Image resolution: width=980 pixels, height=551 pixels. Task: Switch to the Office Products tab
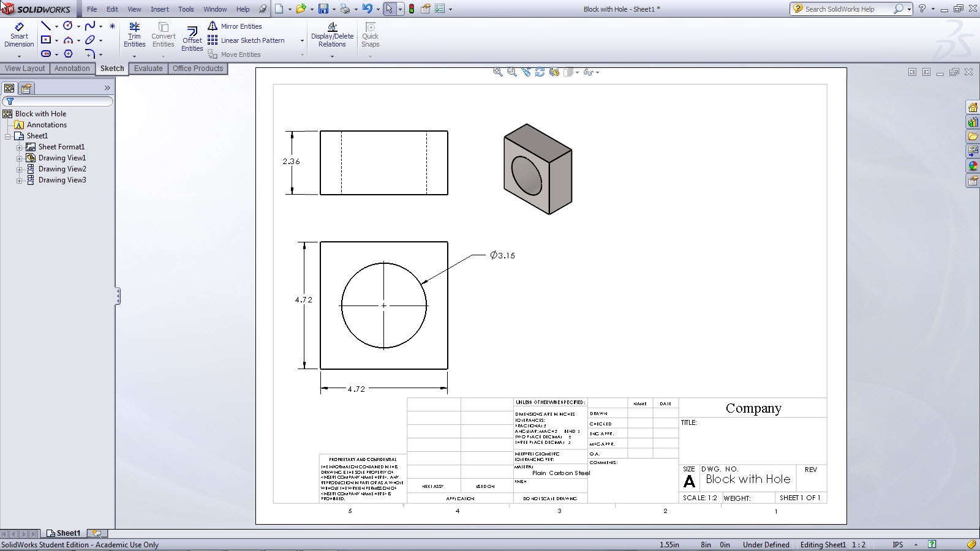point(198,68)
